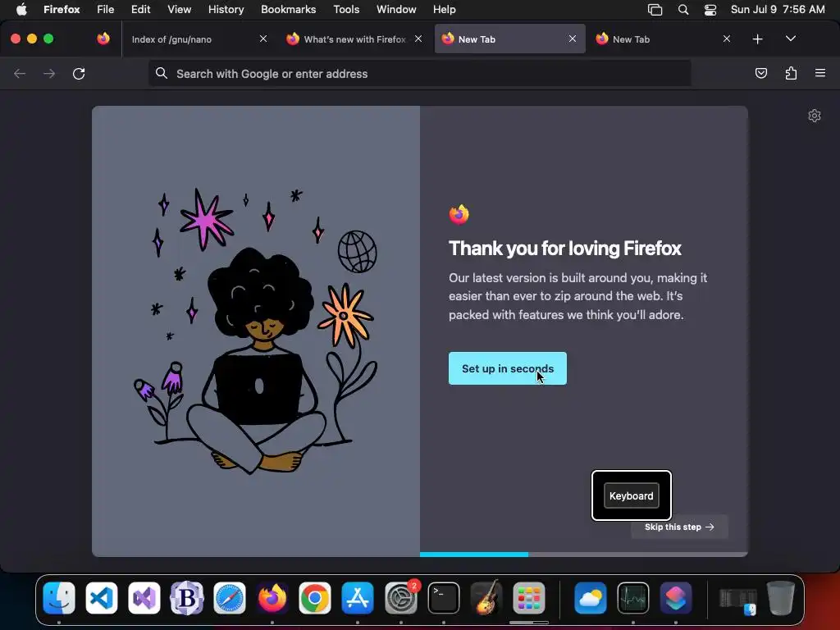The image size is (840, 630).
Task: Open a new tab with plus icon
Action: [757, 39]
